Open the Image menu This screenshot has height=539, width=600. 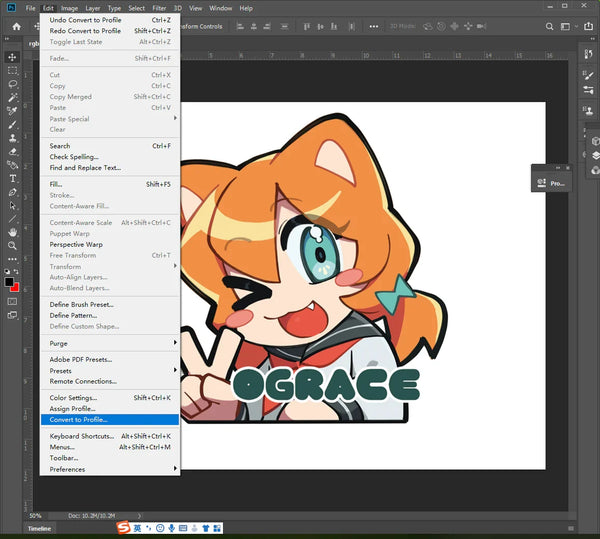click(x=69, y=8)
